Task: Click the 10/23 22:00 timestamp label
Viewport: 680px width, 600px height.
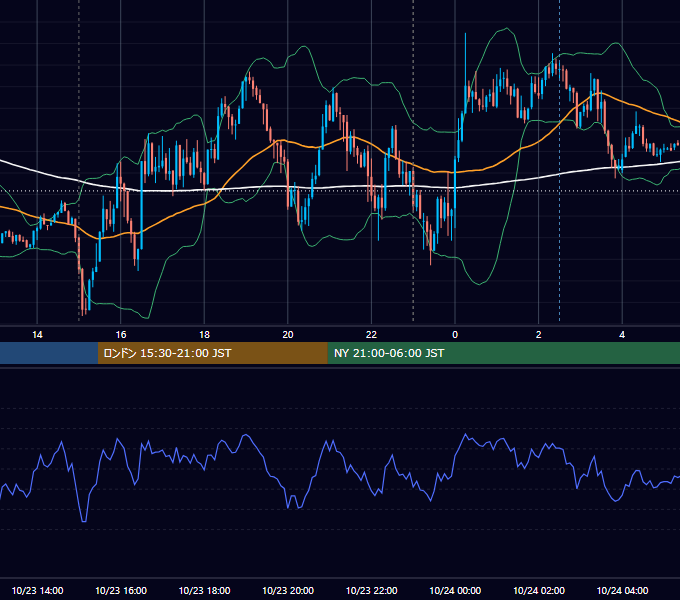Action: click(371, 590)
